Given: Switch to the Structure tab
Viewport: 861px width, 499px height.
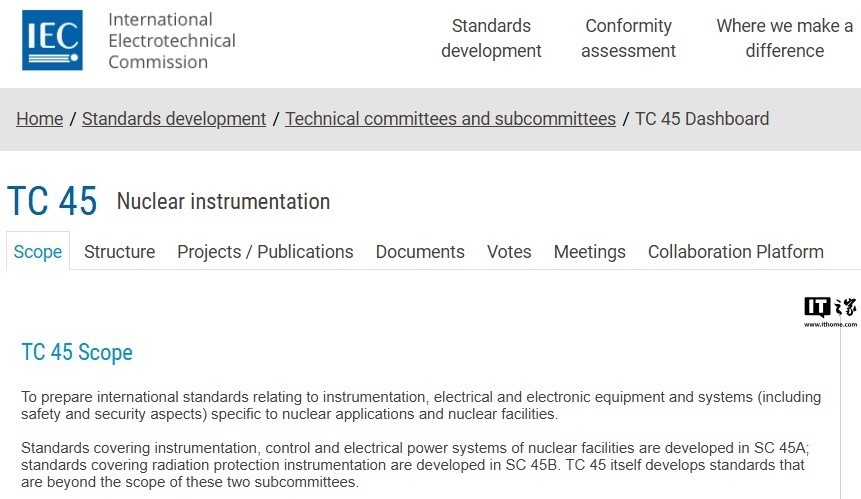Looking at the screenshot, I should pyautogui.click(x=120, y=251).
